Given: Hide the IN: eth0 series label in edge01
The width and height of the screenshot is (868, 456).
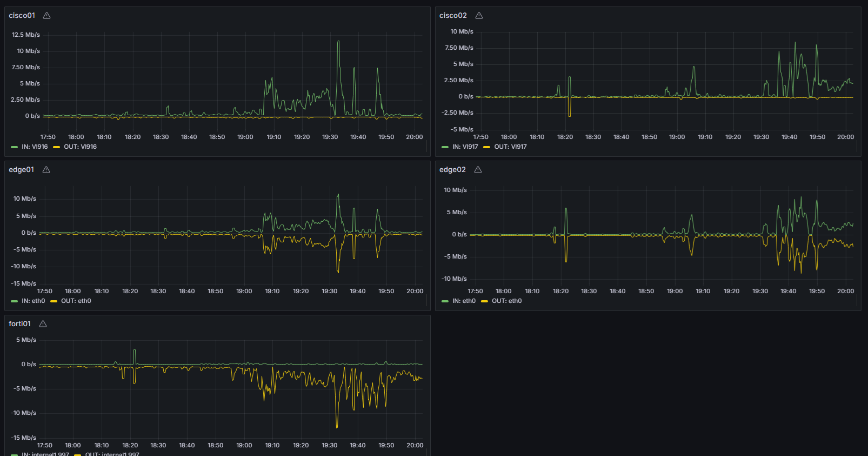Looking at the screenshot, I should click(x=33, y=301).
